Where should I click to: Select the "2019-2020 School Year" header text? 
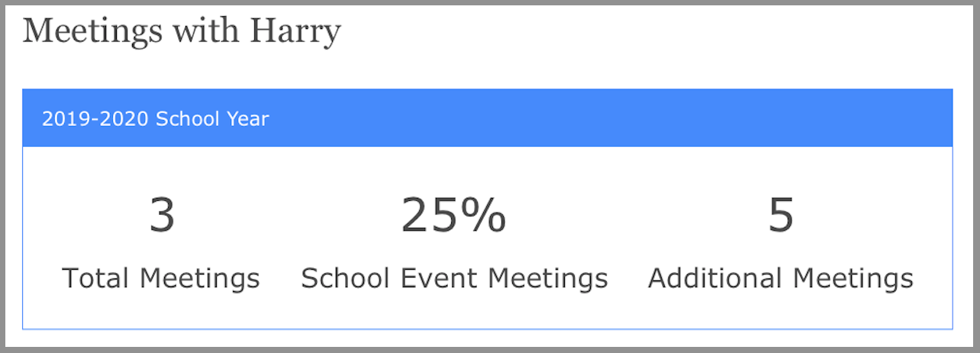pos(156,119)
